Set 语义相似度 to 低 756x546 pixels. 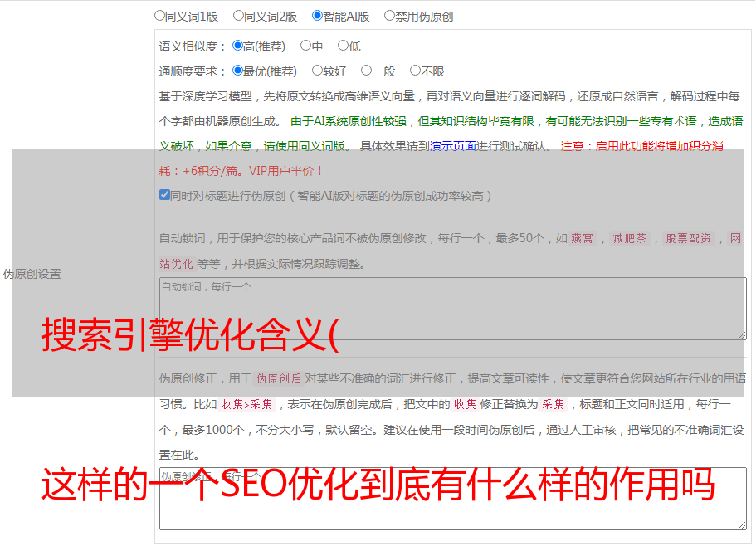343,46
